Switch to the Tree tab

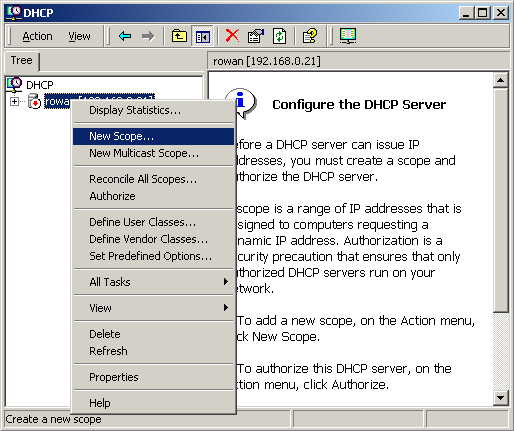pos(22,61)
